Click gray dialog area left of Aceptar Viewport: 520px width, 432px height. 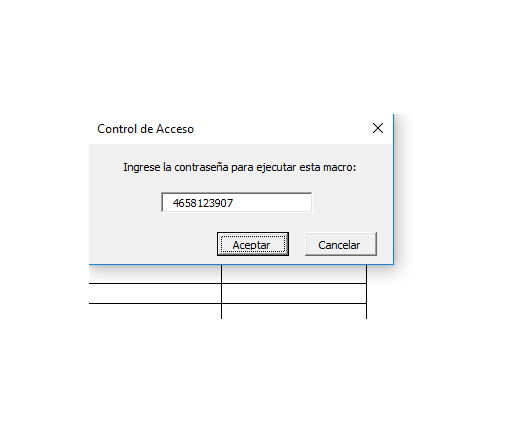click(152, 244)
